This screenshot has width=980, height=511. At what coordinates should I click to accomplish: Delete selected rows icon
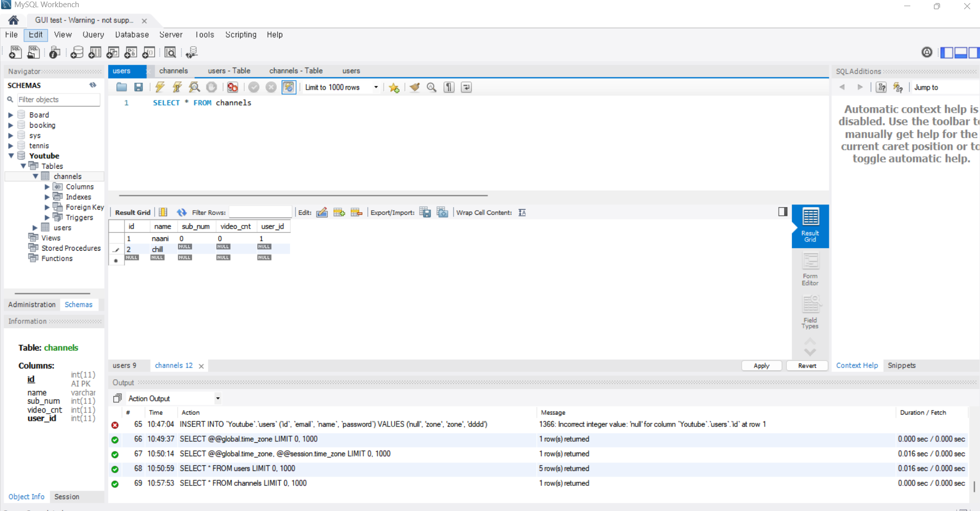pos(357,212)
